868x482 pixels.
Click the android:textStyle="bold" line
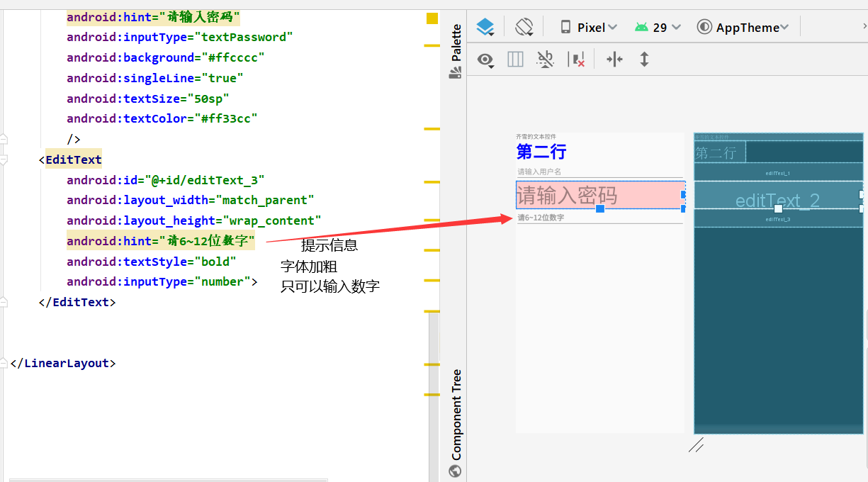152,262
